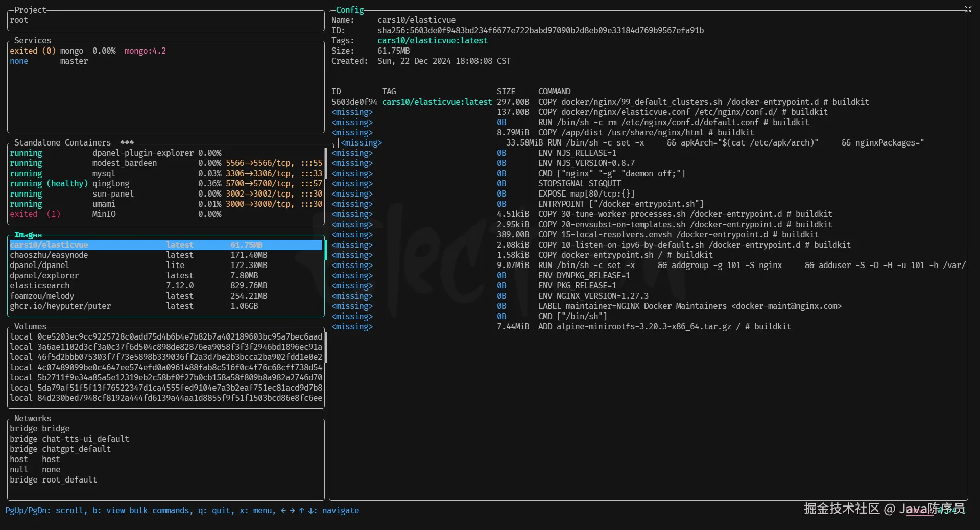This screenshot has width=980, height=530.
Task: Click the collapse arrows icon above the Config panel
Action: pyautogui.click(x=968, y=9)
